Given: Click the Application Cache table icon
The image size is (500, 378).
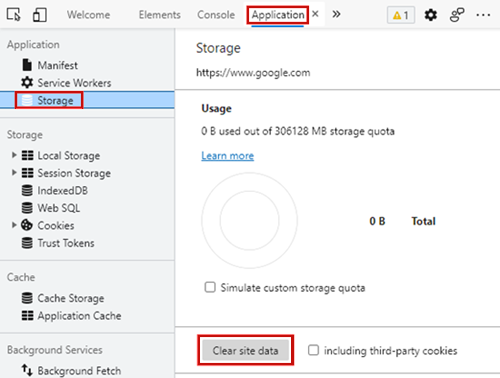Looking at the screenshot, I should (27, 315).
